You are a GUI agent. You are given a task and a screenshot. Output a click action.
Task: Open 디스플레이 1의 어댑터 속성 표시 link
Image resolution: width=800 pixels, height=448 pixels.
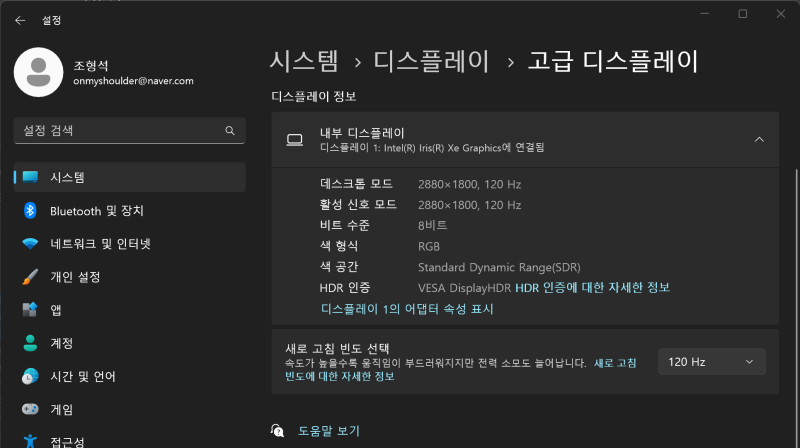[407, 309]
